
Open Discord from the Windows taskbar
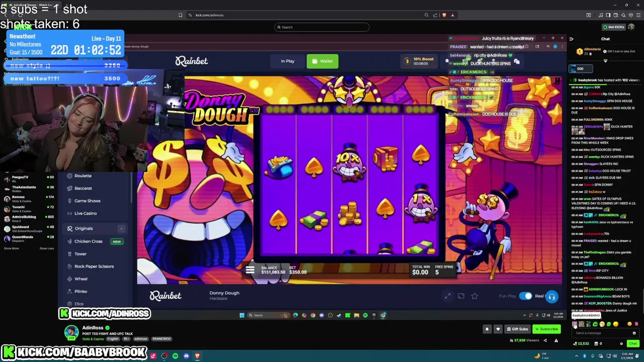(186, 356)
